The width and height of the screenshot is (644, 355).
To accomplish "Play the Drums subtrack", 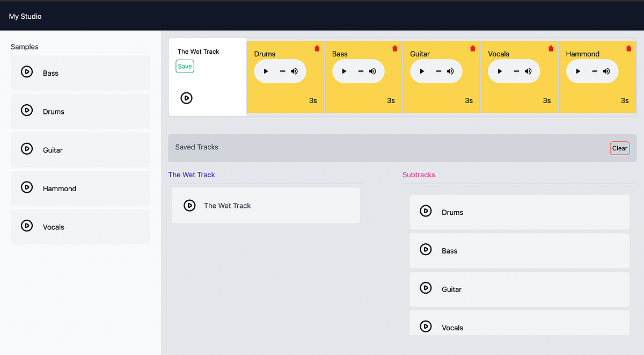I will tap(426, 211).
